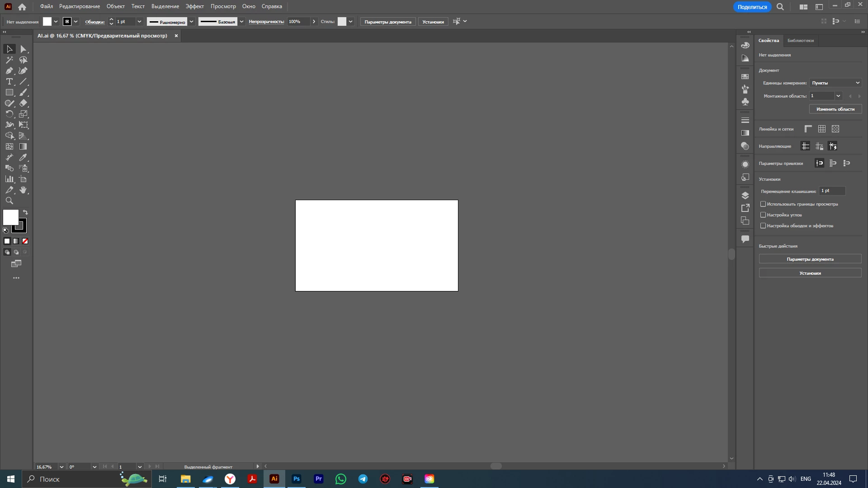Click the 'Изменить области' button
The height and width of the screenshot is (488, 868).
pos(835,109)
